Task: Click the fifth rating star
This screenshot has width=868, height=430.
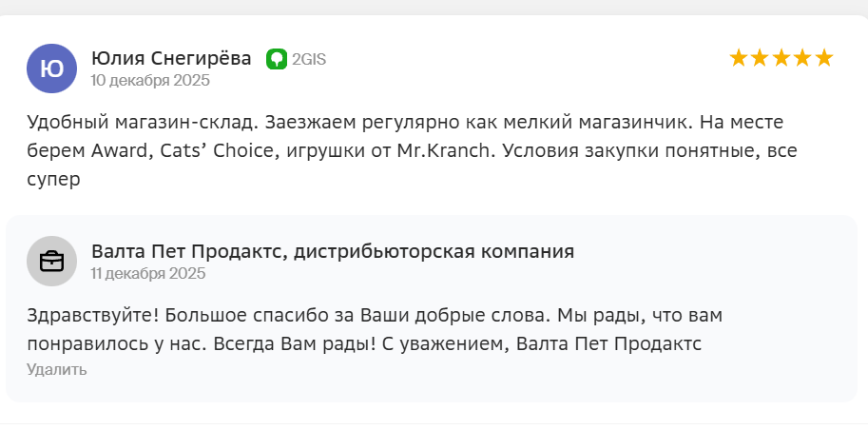Action: tap(823, 58)
